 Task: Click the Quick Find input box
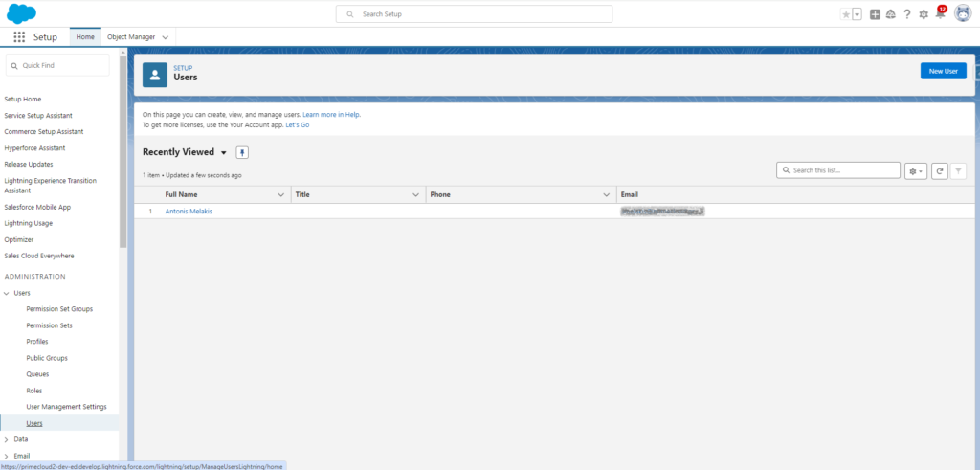point(57,65)
